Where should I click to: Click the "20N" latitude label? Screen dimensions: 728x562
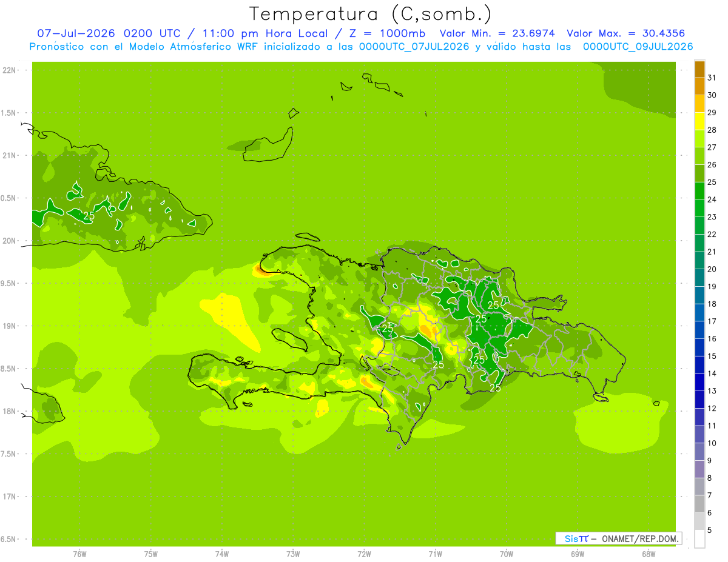[9, 241]
